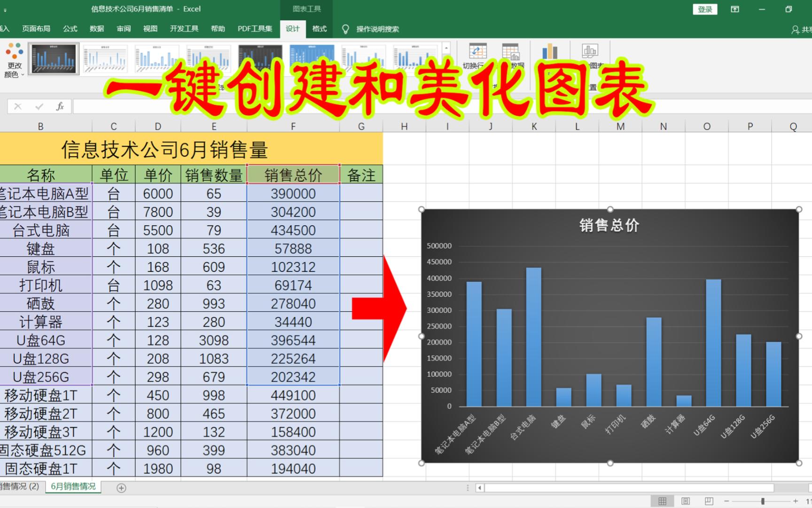Open the Formulas (公式) tab
Screen dimensions: 812x508
pyautogui.click(x=70, y=29)
